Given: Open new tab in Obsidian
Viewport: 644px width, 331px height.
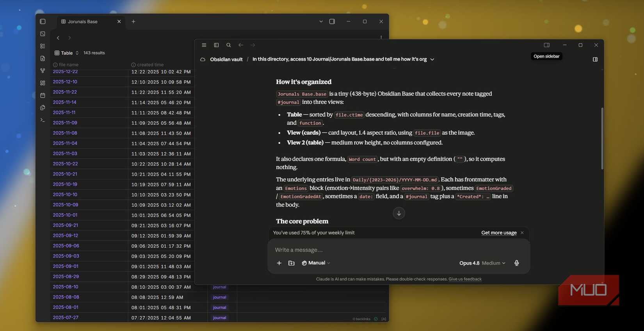Looking at the screenshot, I should 133,21.
